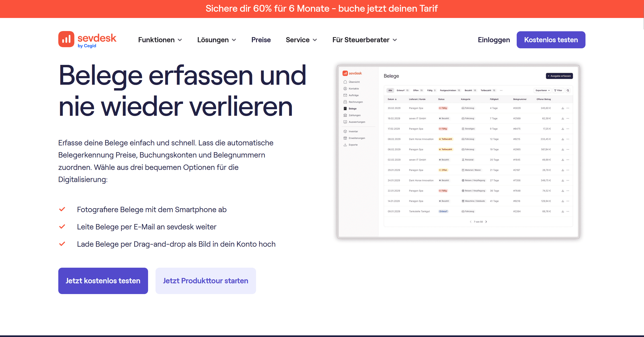
Task: Download the receipt #1645
Action: (x=562, y=160)
